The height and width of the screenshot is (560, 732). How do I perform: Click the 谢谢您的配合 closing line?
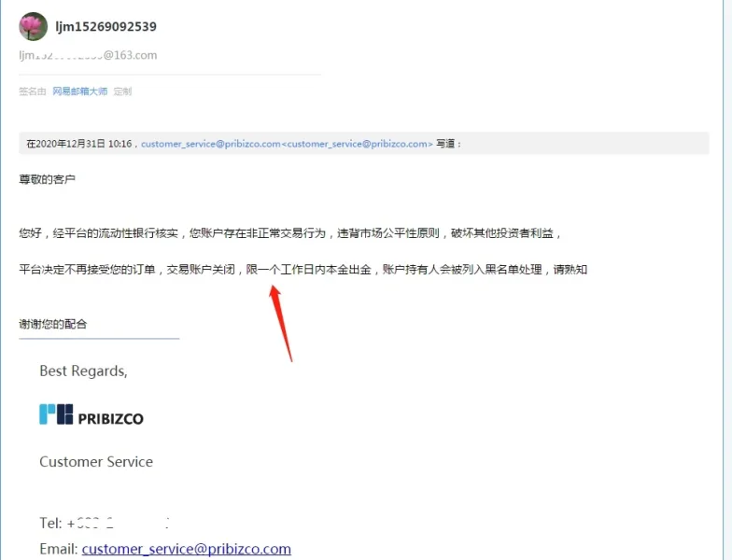click(x=52, y=324)
